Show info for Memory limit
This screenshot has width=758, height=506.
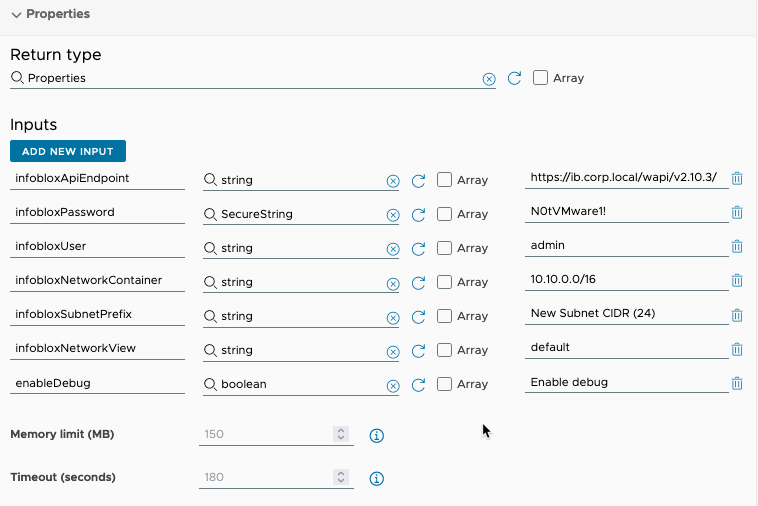tap(377, 436)
